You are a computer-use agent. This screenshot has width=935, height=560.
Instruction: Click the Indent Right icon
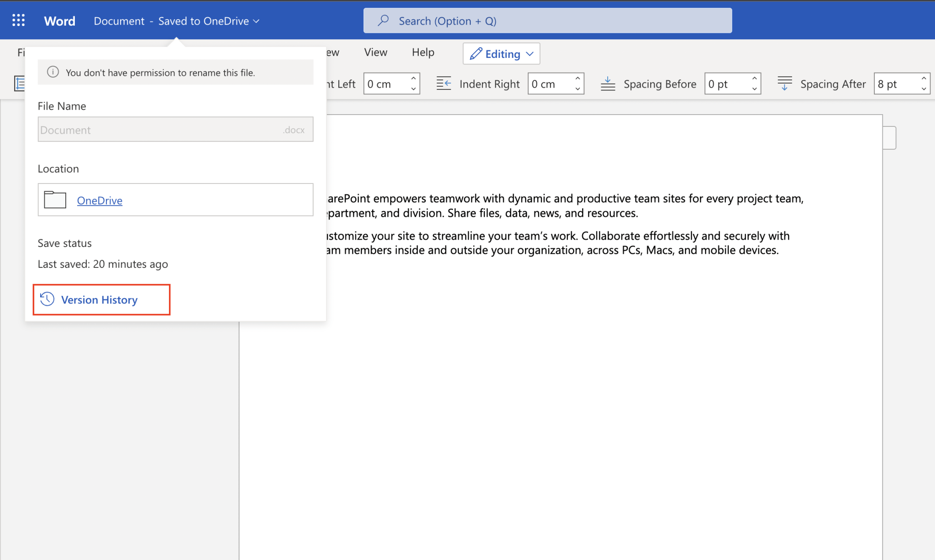pyautogui.click(x=444, y=83)
